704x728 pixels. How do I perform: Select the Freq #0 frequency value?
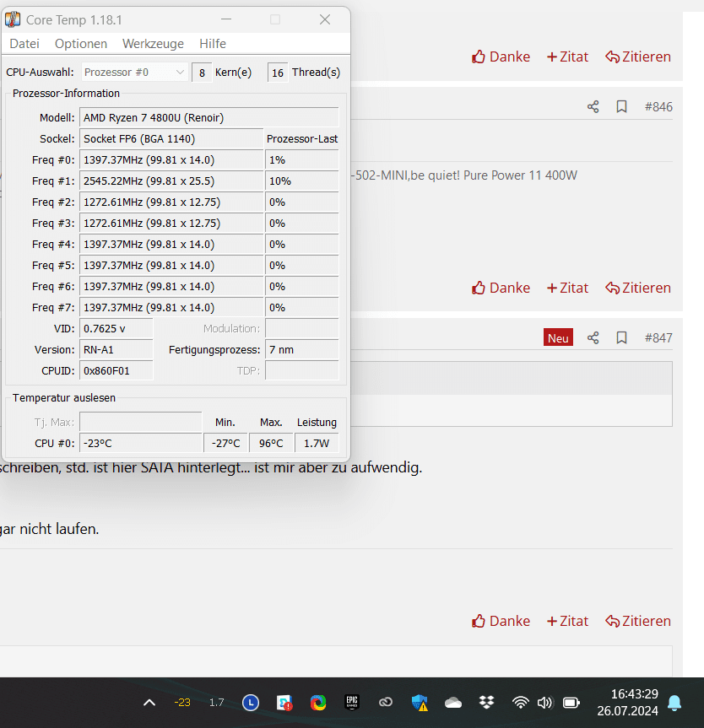point(171,160)
